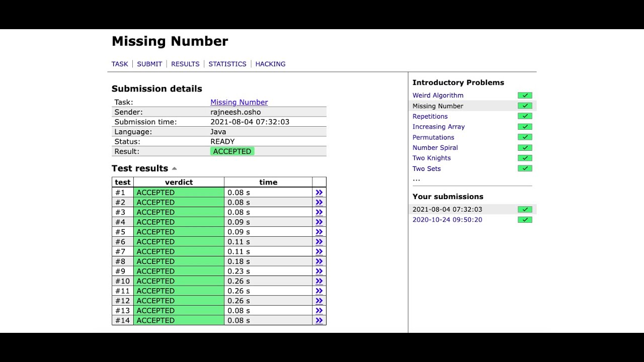
Task: Click green checkmark beside Number Spiral
Action: click(x=525, y=148)
